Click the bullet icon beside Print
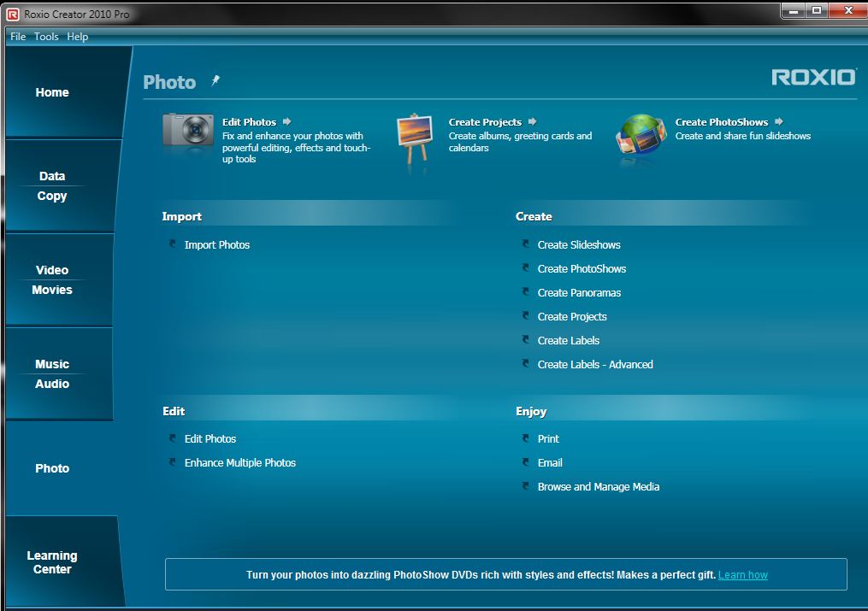Image resolution: width=868 pixels, height=611 pixels. [x=525, y=438]
